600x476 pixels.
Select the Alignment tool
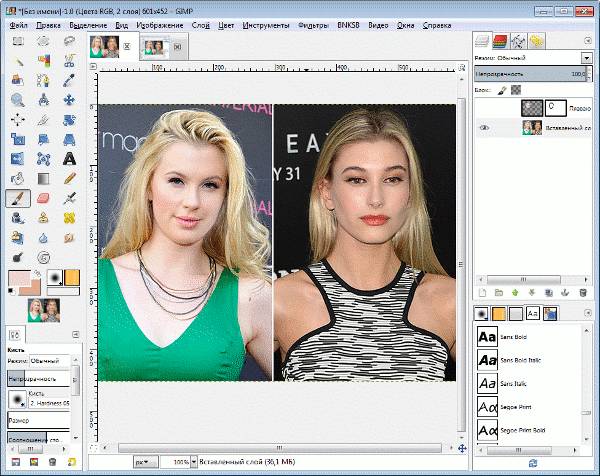point(18,120)
